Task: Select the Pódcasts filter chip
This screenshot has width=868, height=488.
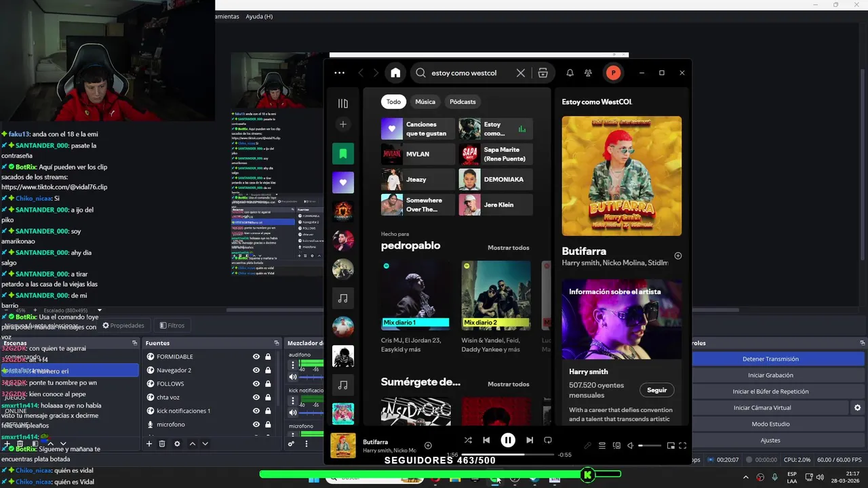Action: (462, 102)
